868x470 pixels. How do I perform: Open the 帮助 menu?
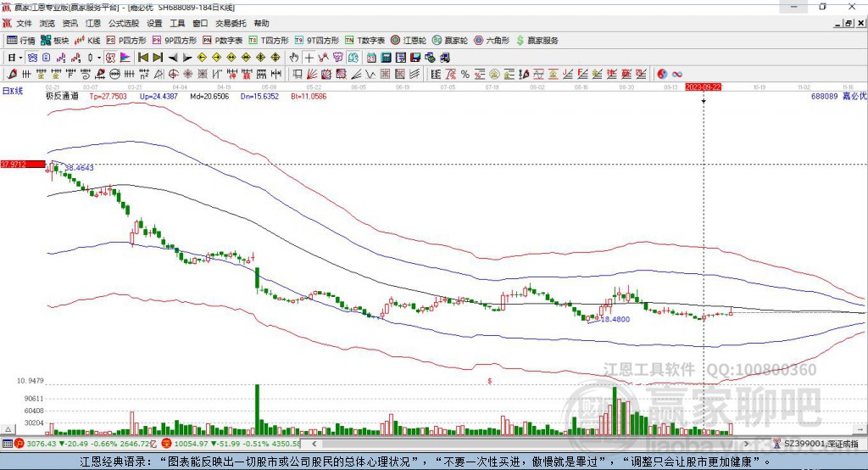point(261,23)
